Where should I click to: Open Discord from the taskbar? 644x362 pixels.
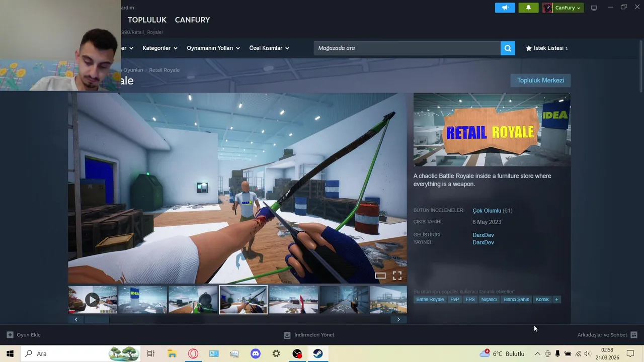pos(256,353)
